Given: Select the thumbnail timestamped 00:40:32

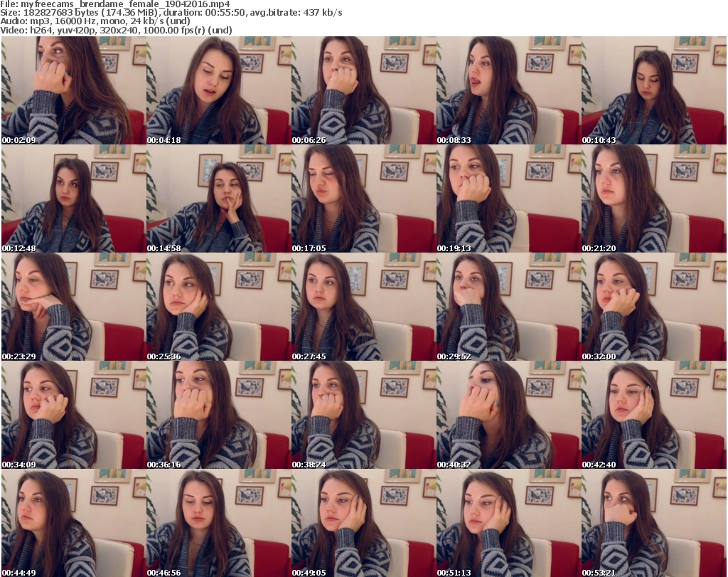Looking at the screenshot, I should (x=508, y=415).
